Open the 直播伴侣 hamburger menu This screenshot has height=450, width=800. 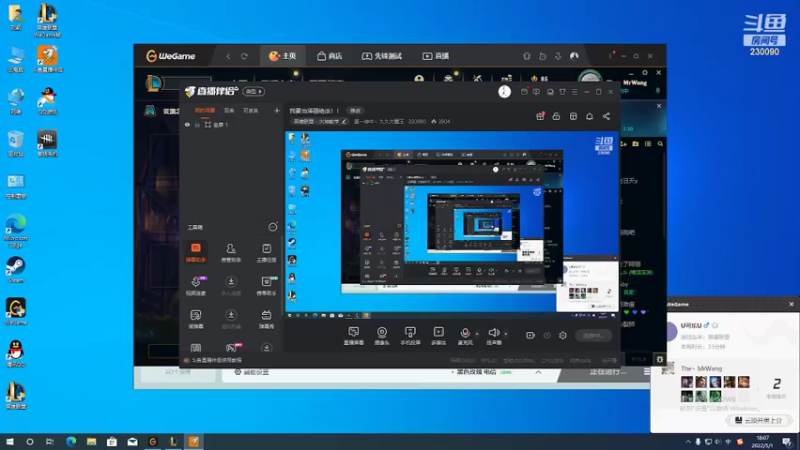click(x=574, y=92)
